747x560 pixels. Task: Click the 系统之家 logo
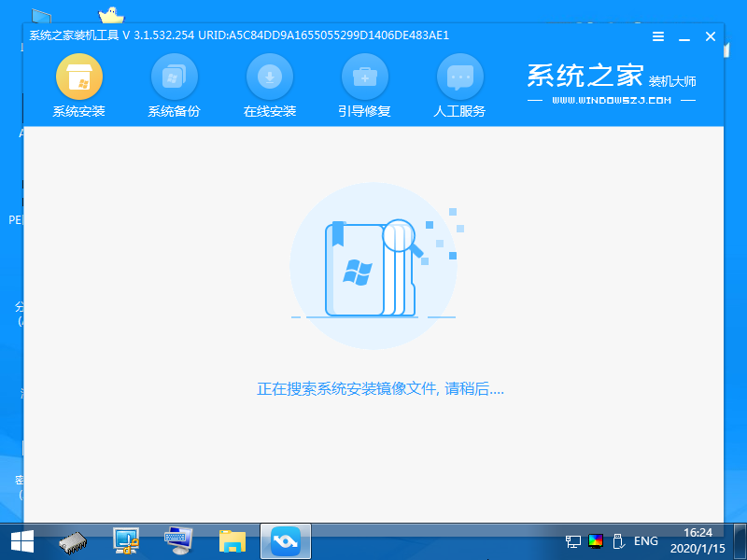[584, 77]
